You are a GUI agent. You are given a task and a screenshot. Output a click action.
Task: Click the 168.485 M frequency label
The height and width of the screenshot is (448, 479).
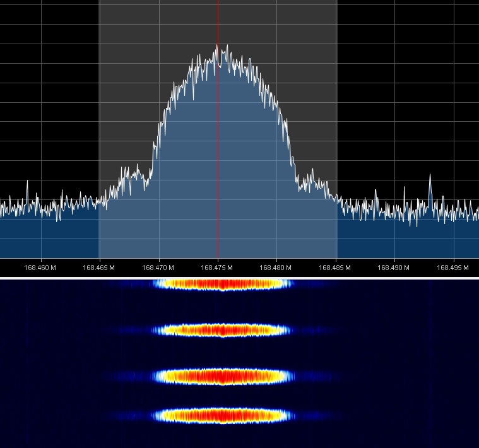[x=334, y=268]
